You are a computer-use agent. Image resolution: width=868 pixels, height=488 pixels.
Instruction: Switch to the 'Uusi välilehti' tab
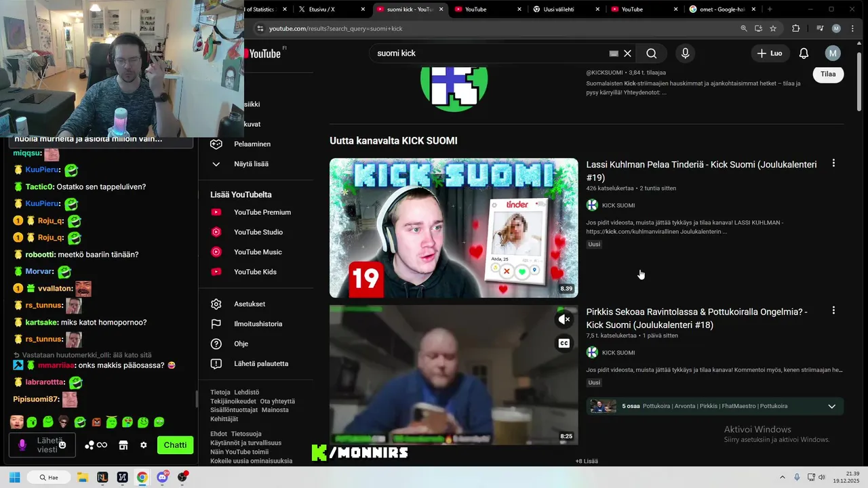click(568, 9)
